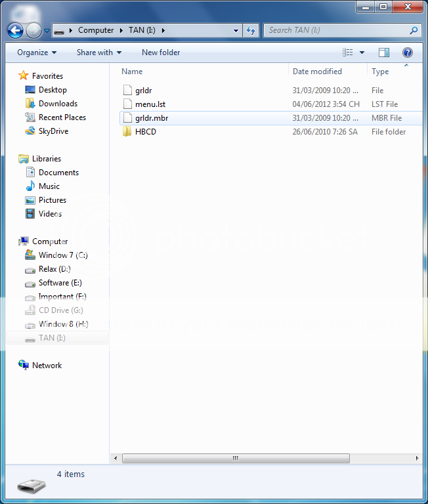Open address bar history dropdown arrow
Viewport: 428px width, 504px height.
point(236,30)
